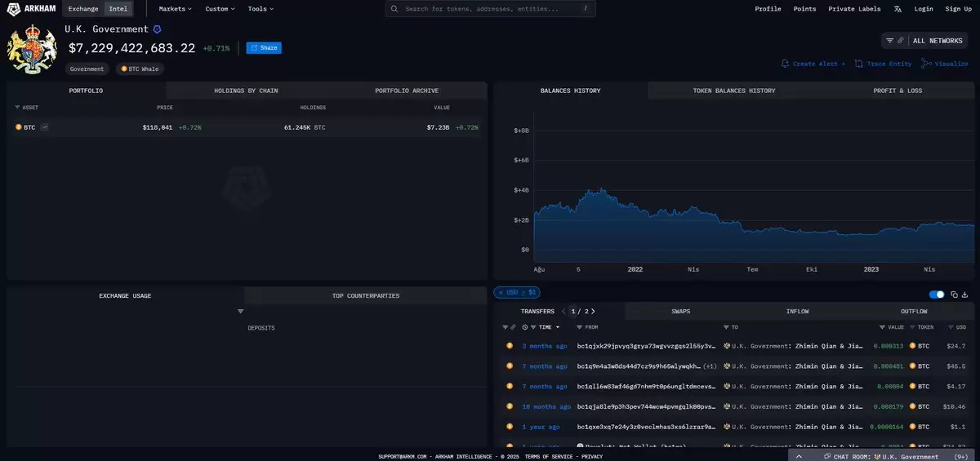The image size is (980, 461).
Task: Click the U.K. Government coat of arms
Action: click(33, 49)
